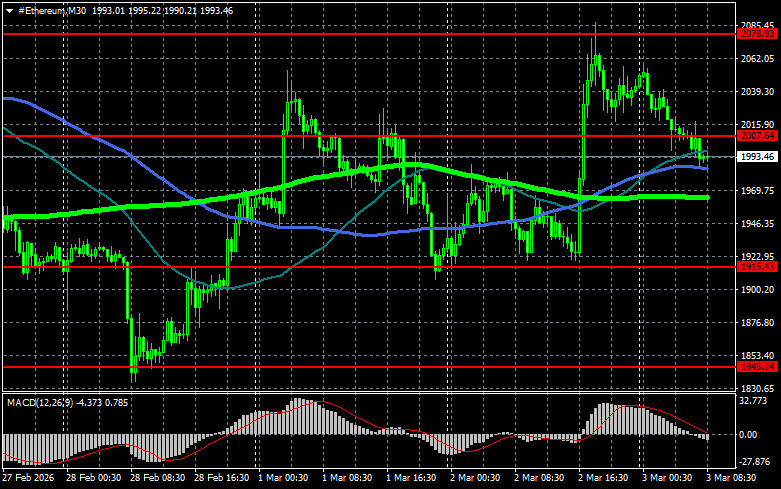Click the 1 Mar 08:30 time label
The width and height of the screenshot is (781, 489).
click(x=347, y=478)
